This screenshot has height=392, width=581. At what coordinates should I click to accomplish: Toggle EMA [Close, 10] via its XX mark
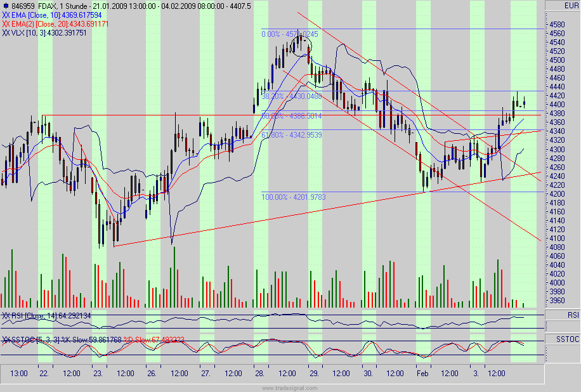pos(6,15)
